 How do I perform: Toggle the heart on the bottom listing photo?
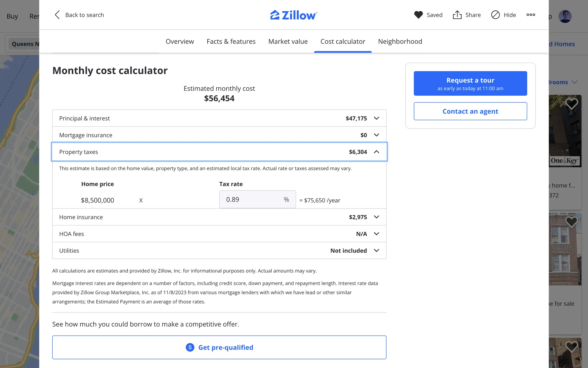(571, 347)
